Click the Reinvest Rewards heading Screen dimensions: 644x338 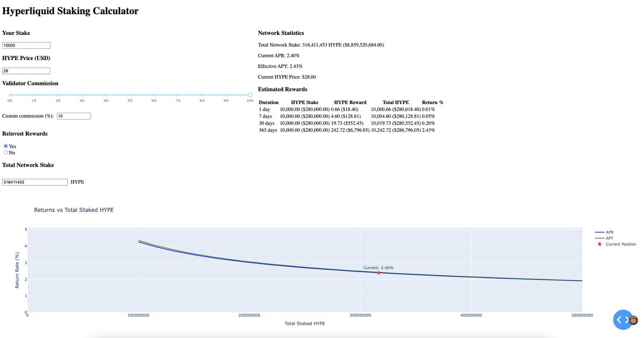(25, 134)
